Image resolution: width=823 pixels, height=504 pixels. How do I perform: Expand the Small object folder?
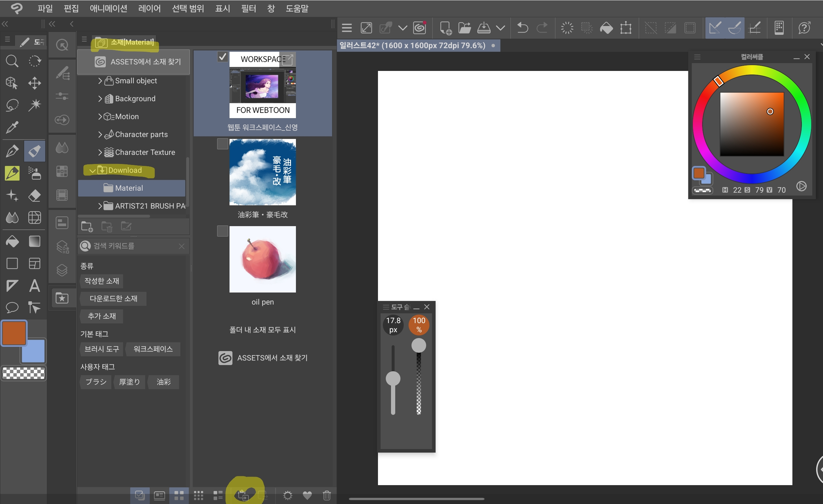tap(100, 81)
